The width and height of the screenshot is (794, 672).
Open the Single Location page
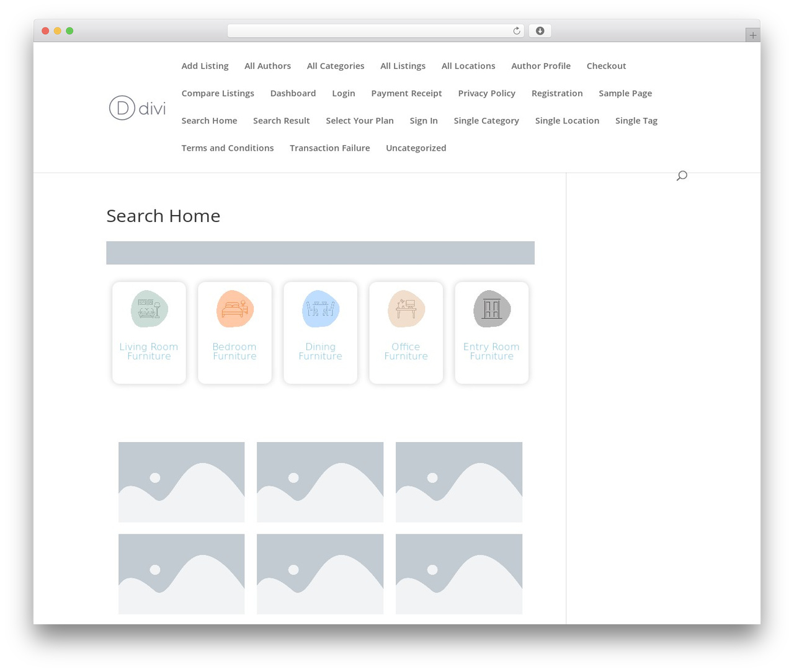pyautogui.click(x=567, y=120)
